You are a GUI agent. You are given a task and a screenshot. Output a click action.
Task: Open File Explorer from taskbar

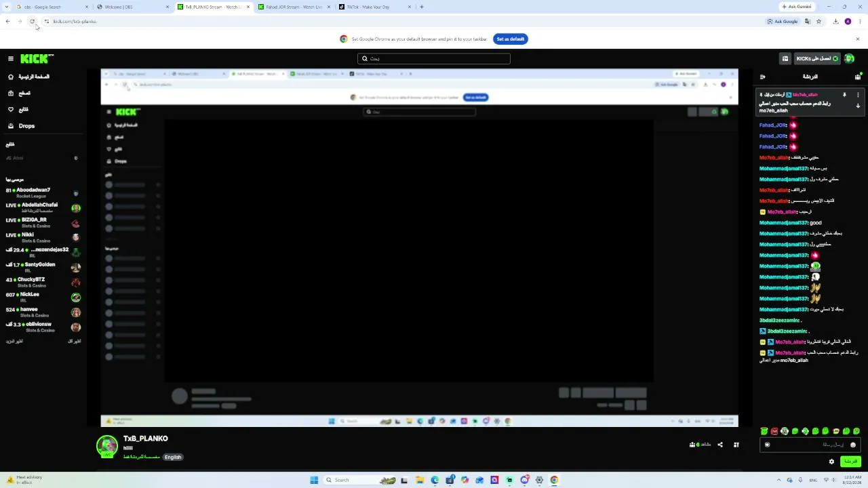coord(420,480)
